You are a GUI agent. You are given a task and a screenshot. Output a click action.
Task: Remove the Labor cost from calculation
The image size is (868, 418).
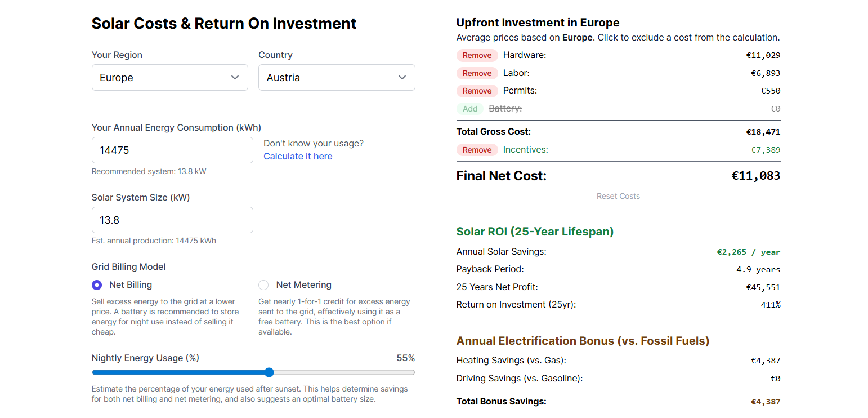pos(477,73)
